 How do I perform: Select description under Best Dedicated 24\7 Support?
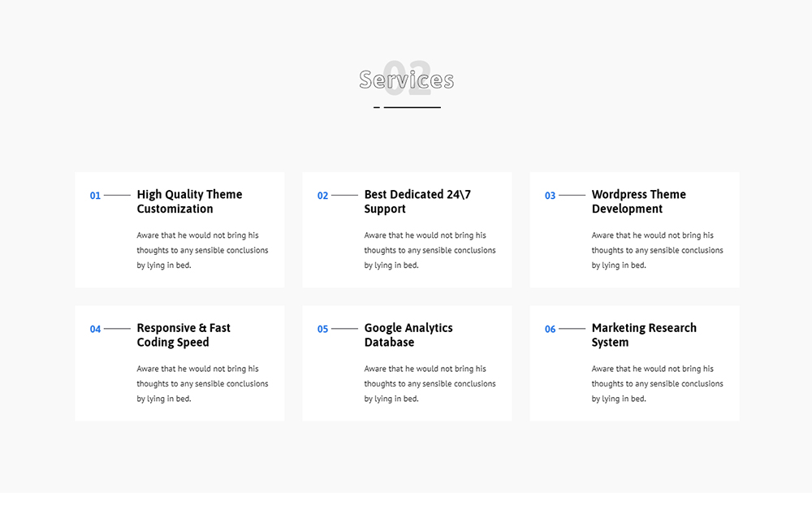[x=430, y=250]
